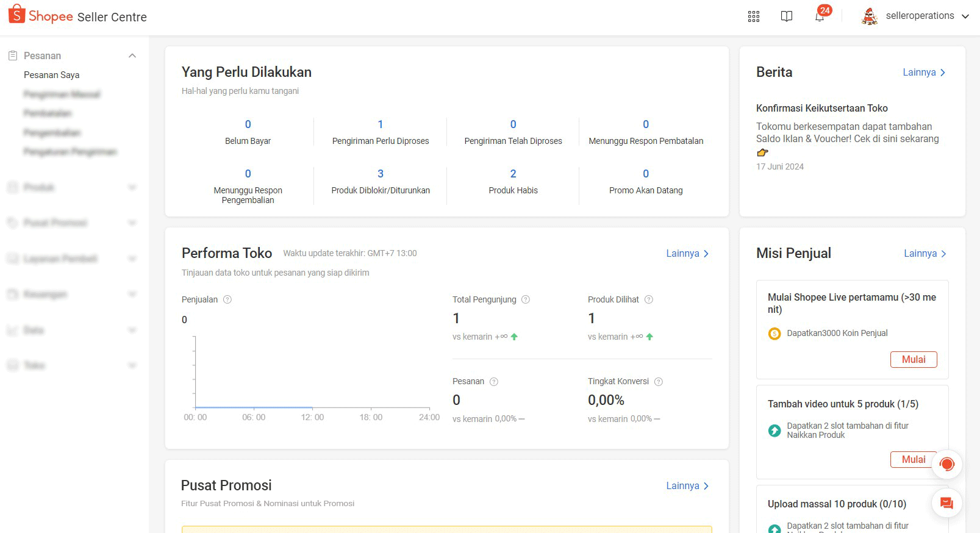The width and height of the screenshot is (980, 533).
Task: Open the chat bubble floating button
Action: pyautogui.click(x=946, y=503)
